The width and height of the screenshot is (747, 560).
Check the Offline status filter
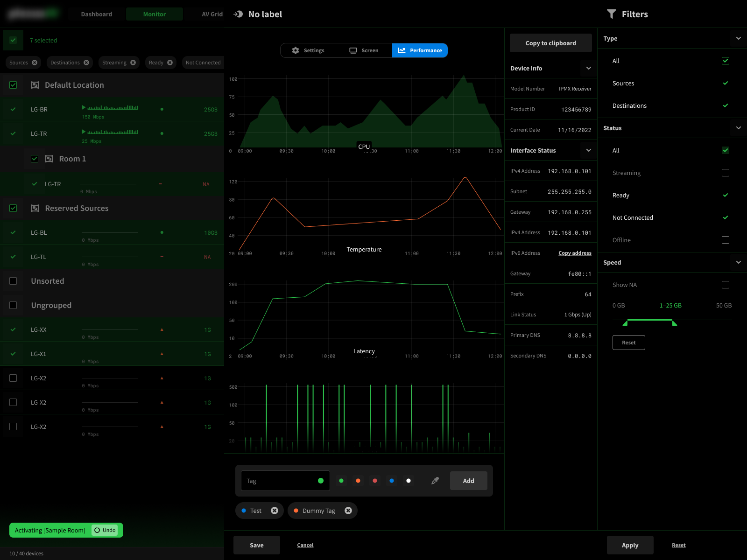point(726,240)
